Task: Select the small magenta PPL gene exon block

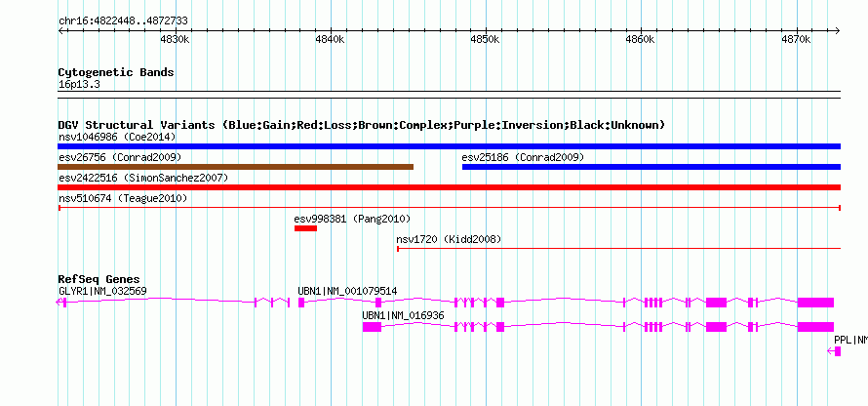Action: [x=838, y=351]
